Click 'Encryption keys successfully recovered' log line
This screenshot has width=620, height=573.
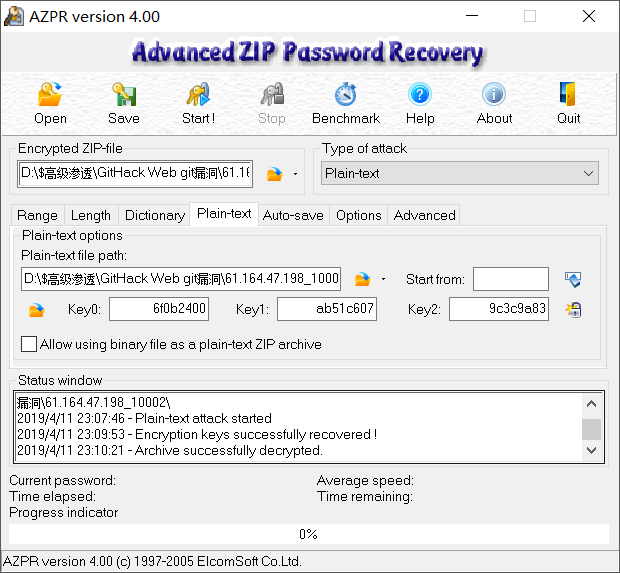tap(197, 435)
